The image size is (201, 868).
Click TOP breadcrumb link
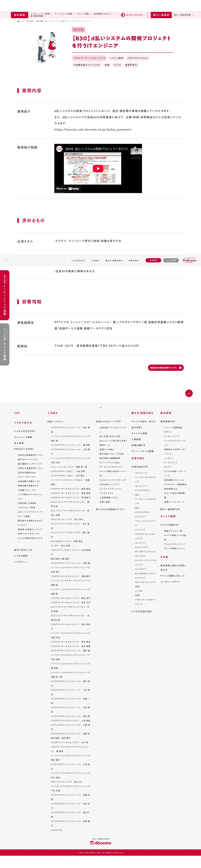tap(22, 21)
